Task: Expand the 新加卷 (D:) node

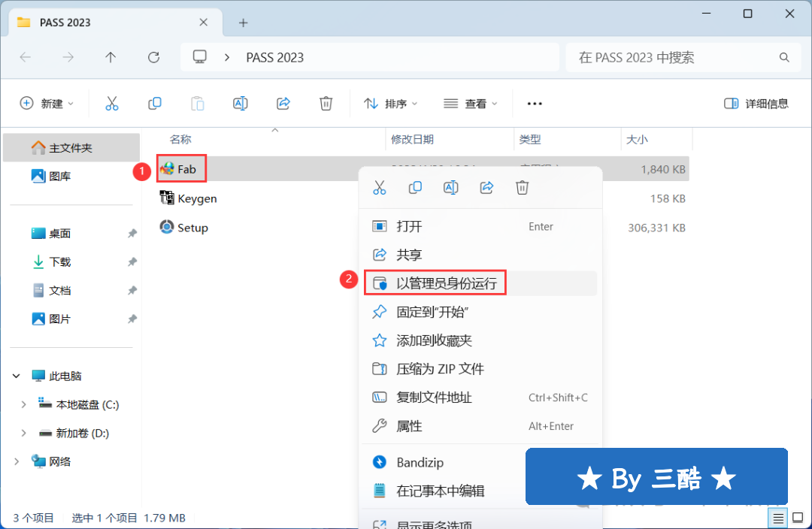Action: 23,434
